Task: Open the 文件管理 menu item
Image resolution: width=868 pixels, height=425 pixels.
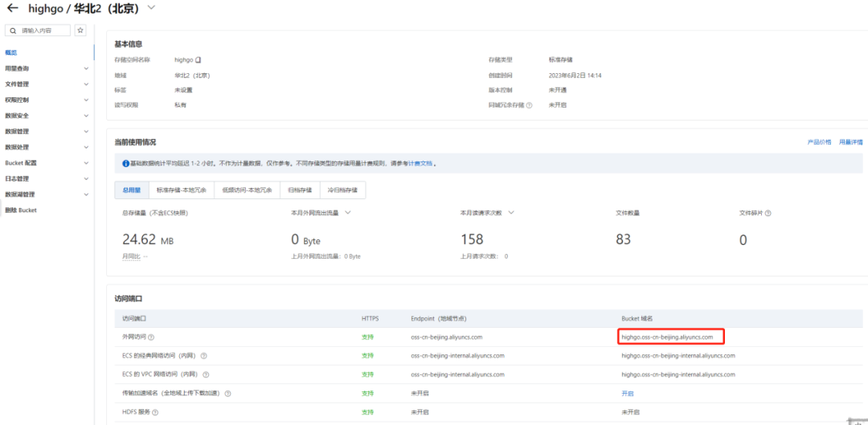Action: (x=17, y=84)
